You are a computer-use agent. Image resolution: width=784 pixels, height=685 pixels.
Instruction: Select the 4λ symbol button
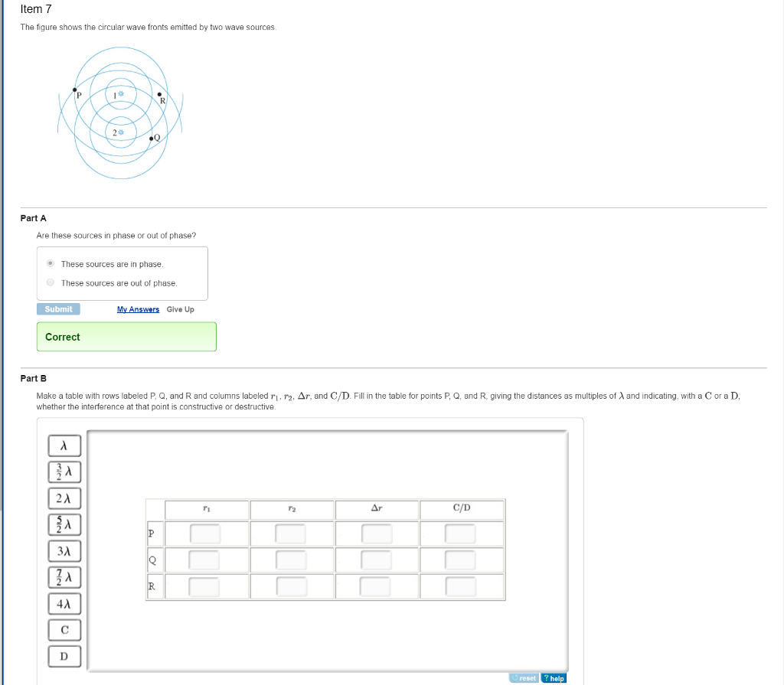pyautogui.click(x=64, y=603)
